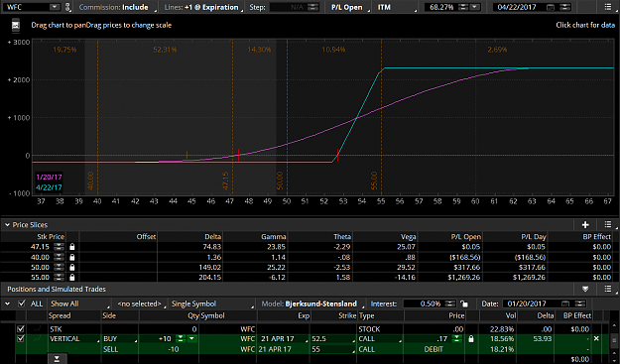The image size is (620, 364).
Task: Adjust the +10 quantity stepper
Action: 180,338
